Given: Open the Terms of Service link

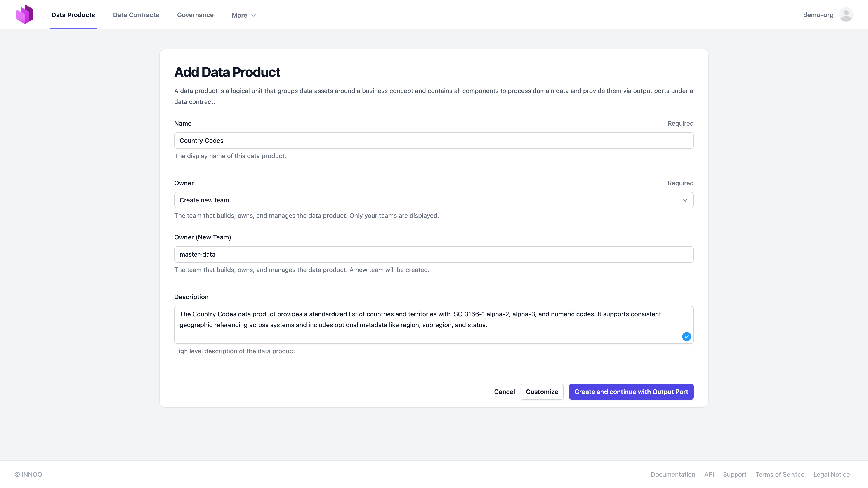Looking at the screenshot, I should pyautogui.click(x=779, y=474).
